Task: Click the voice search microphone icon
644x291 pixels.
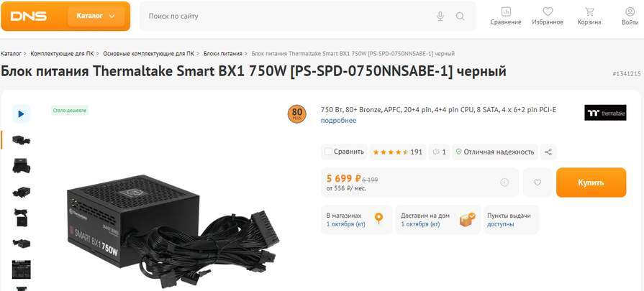Action: pos(440,17)
